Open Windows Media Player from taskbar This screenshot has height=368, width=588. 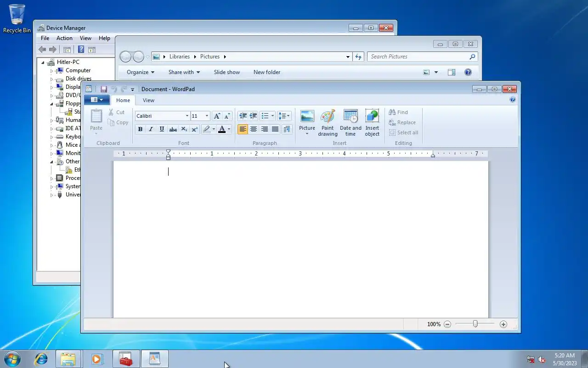coord(97,359)
